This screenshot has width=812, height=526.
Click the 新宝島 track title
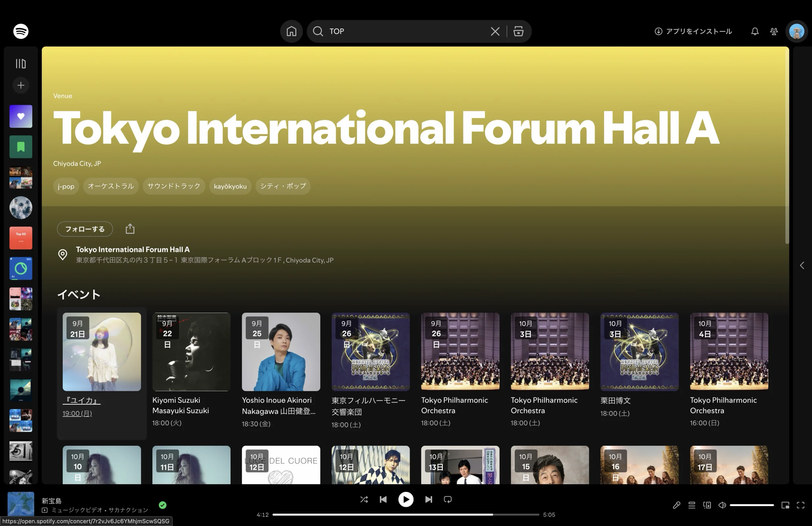[x=52, y=501]
